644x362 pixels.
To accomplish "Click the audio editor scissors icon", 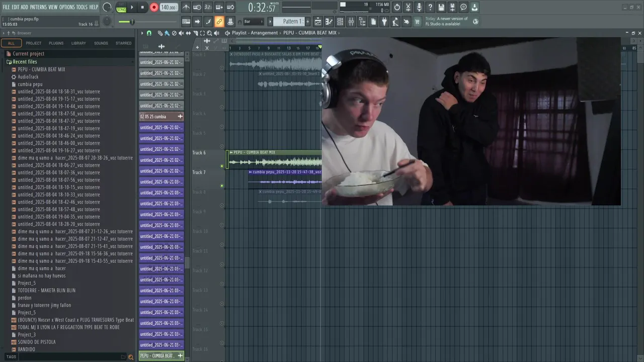I will tap(408, 7).
